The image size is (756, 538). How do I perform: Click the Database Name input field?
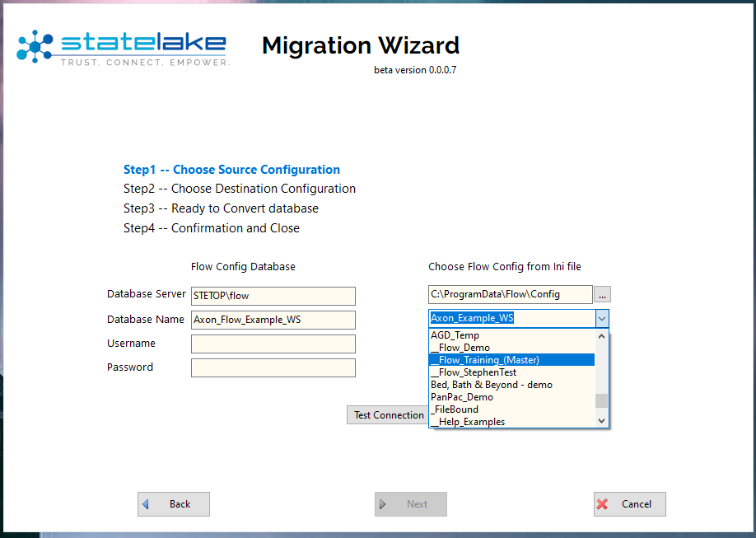click(273, 320)
